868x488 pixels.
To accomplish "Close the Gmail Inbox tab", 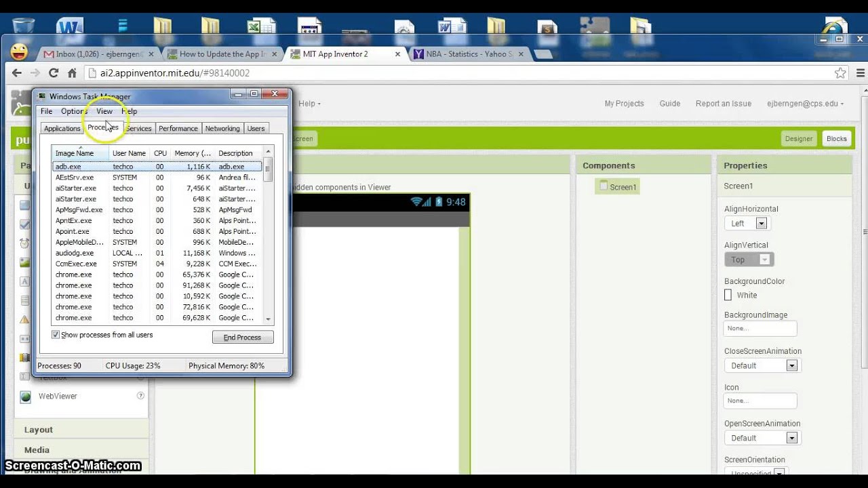I will coord(151,54).
